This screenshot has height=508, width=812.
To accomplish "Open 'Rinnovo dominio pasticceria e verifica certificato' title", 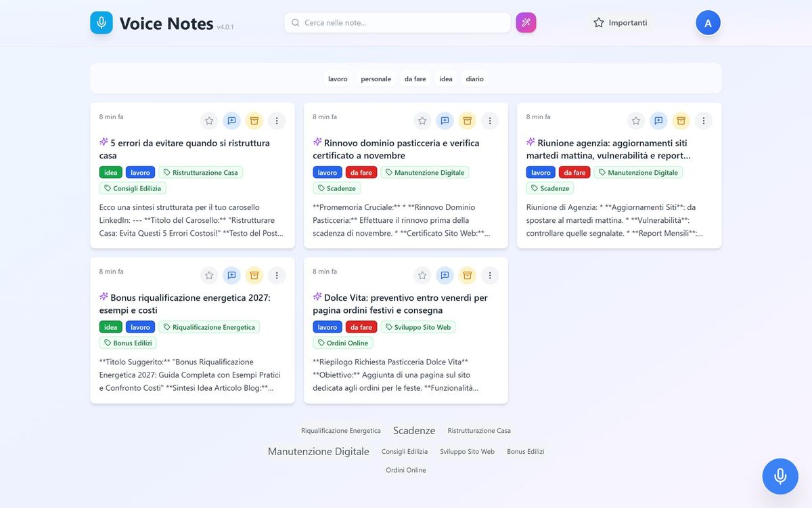I will click(x=397, y=149).
